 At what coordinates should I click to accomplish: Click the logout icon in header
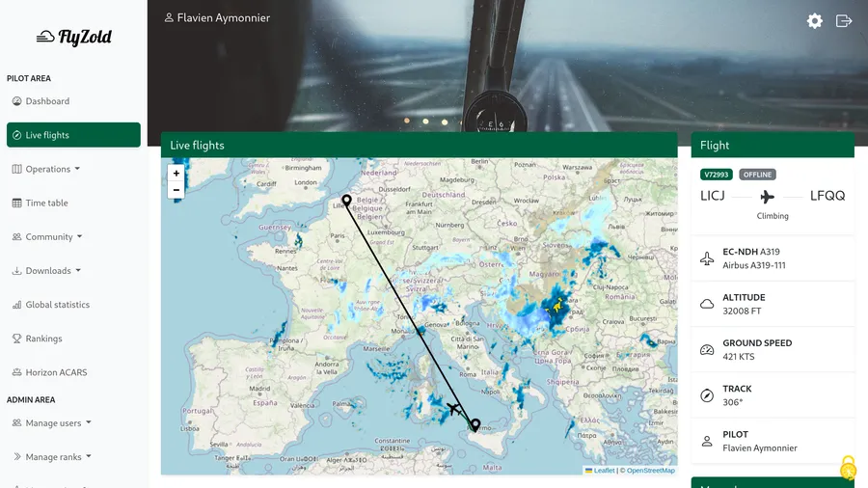tap(844, 21)
